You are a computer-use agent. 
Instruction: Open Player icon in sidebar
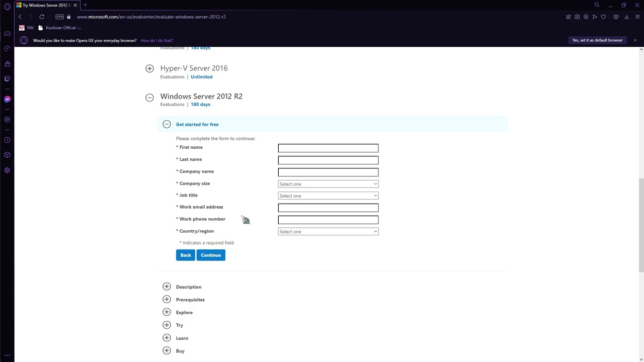(x=7, y=120)
